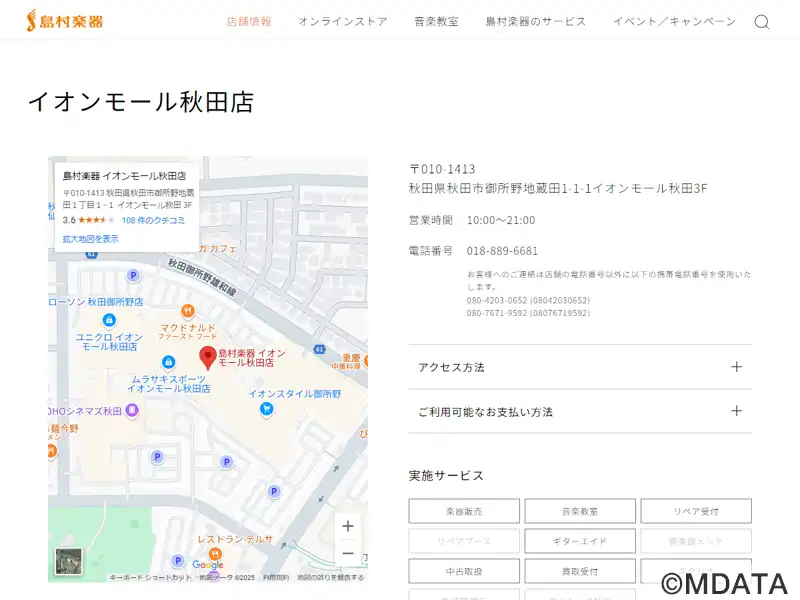Click the ユニクロ shopping marker icon
800x600 pixels.
click(x=109, y=320)
